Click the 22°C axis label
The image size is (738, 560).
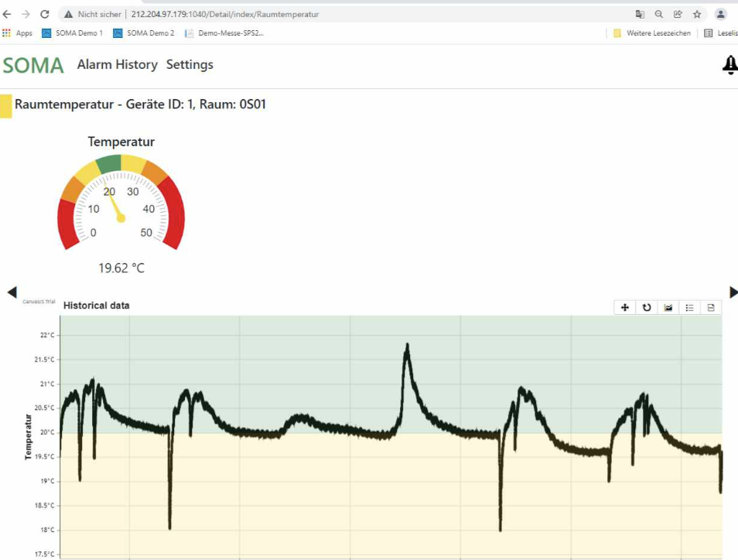click(x=47, y=335)
